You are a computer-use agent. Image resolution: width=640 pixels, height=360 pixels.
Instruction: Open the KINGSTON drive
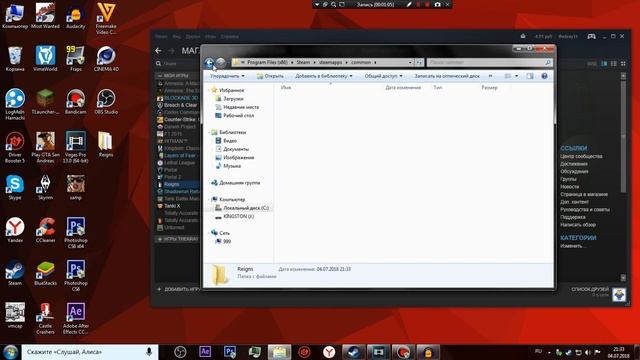tap(238, 216)
